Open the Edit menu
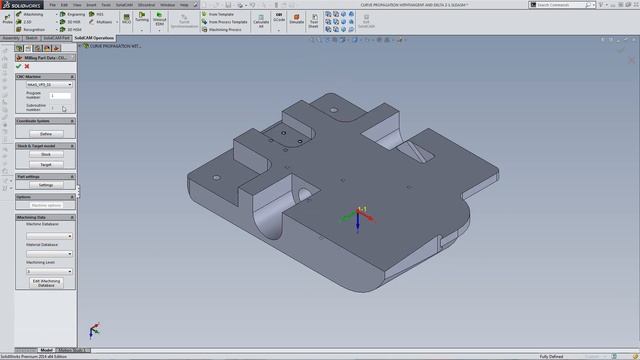Screen dimensions: 640x360 tap(64, 5)
